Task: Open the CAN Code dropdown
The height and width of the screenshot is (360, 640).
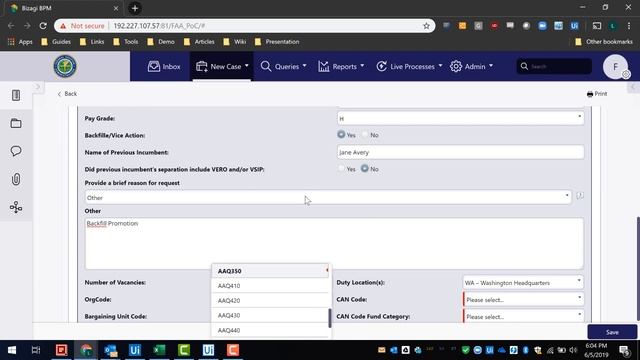Action: [x=523, y=299]
